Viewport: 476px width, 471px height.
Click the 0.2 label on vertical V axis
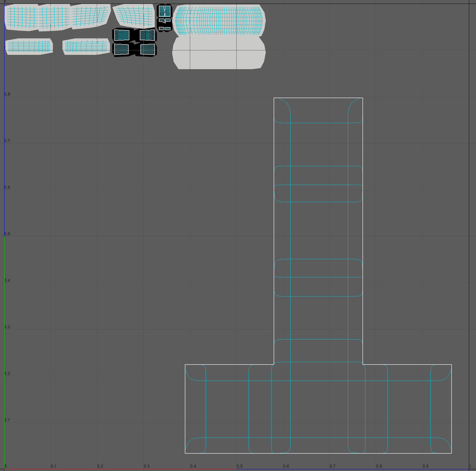pos(7,373)
